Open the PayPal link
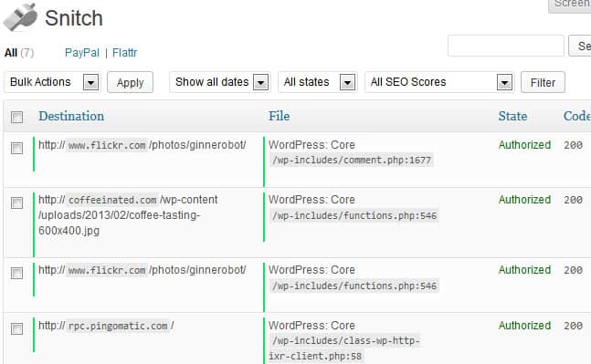The width and height of the screenshot is (591, 364). [82, 52]
